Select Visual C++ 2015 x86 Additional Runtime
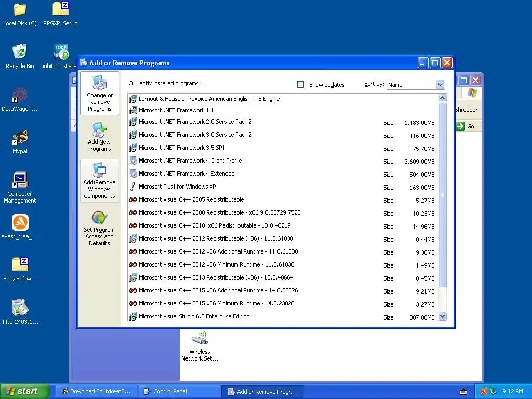The image size is (532, 399). click(283, 291)
